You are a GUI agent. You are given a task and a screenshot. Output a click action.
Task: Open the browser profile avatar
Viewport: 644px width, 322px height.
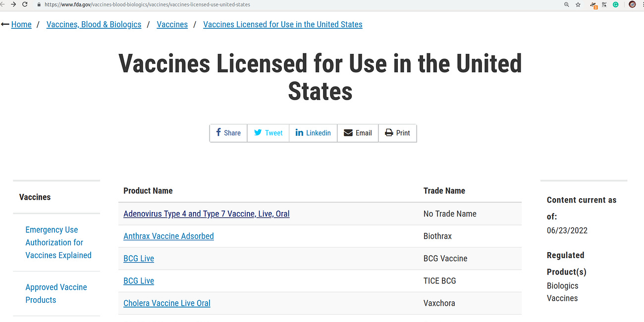point(632,4)
